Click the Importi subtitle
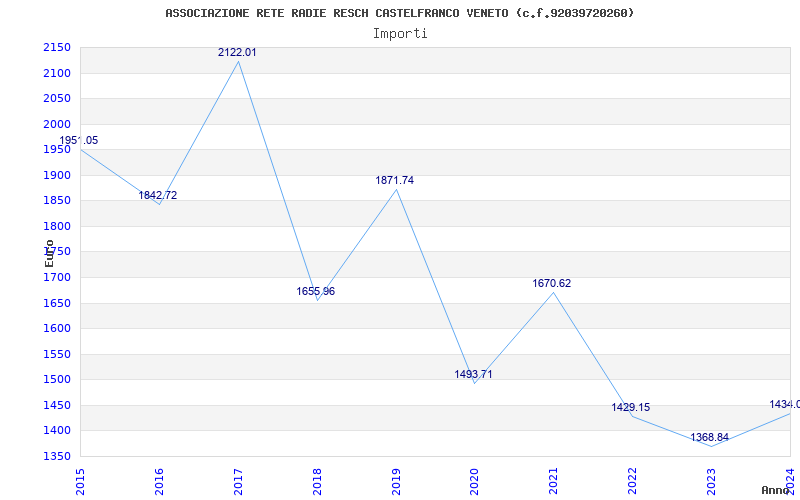The image size is (800, 500). pyautogui.click(x=400, y=34)
